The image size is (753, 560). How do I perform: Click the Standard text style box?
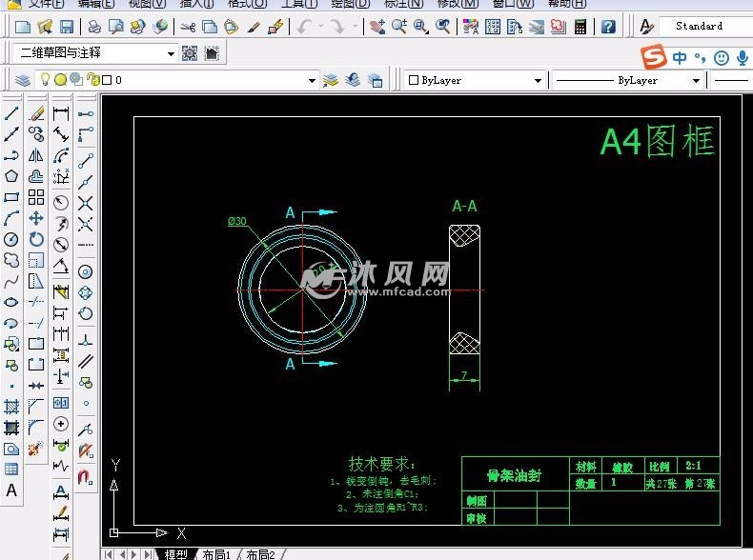point(703,27)
